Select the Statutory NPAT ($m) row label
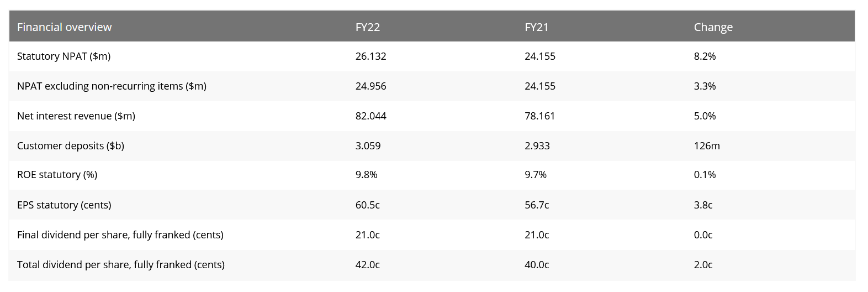868x292 pixels. click(63, 56)
